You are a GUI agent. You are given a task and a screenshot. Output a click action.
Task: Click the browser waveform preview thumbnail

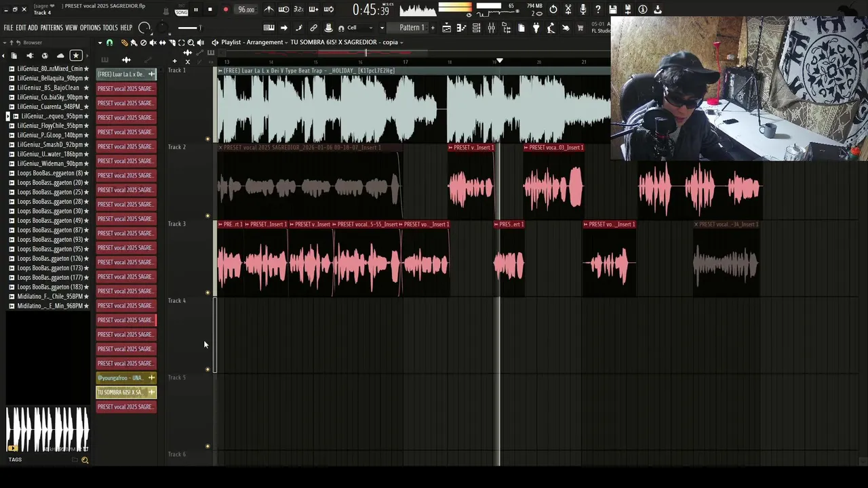pos(47,428)
